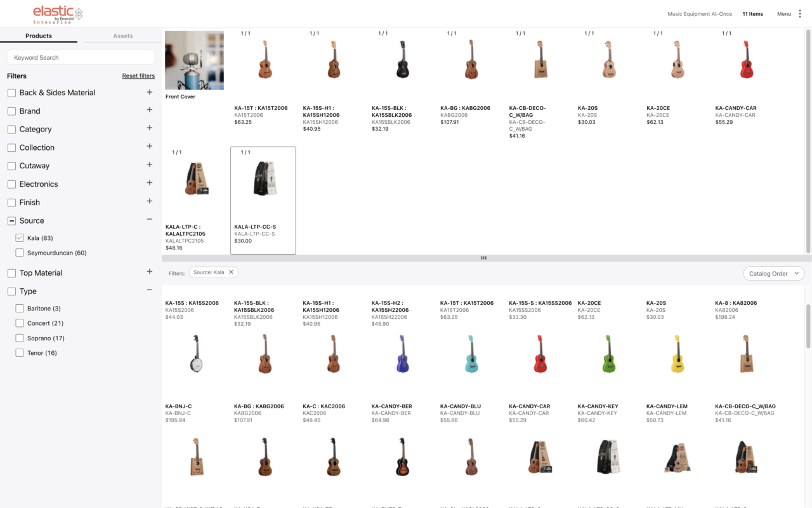Switch to the Assets tab

point(123,36)
